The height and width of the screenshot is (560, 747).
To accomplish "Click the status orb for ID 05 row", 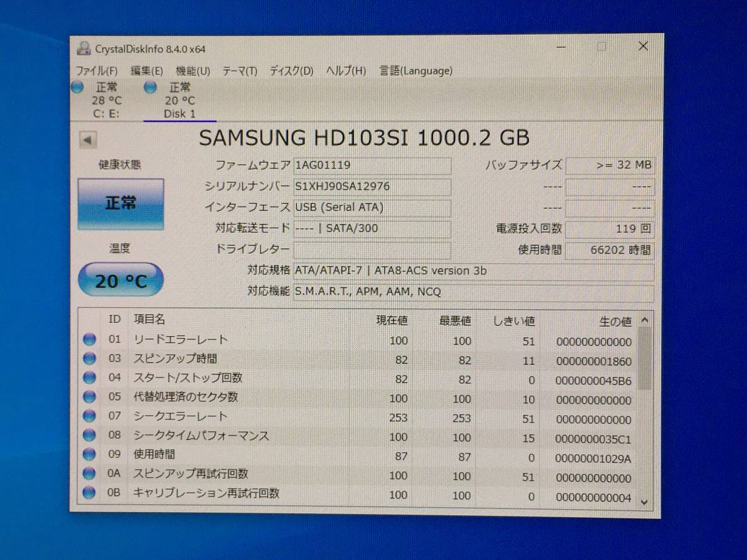I will 90,397.
